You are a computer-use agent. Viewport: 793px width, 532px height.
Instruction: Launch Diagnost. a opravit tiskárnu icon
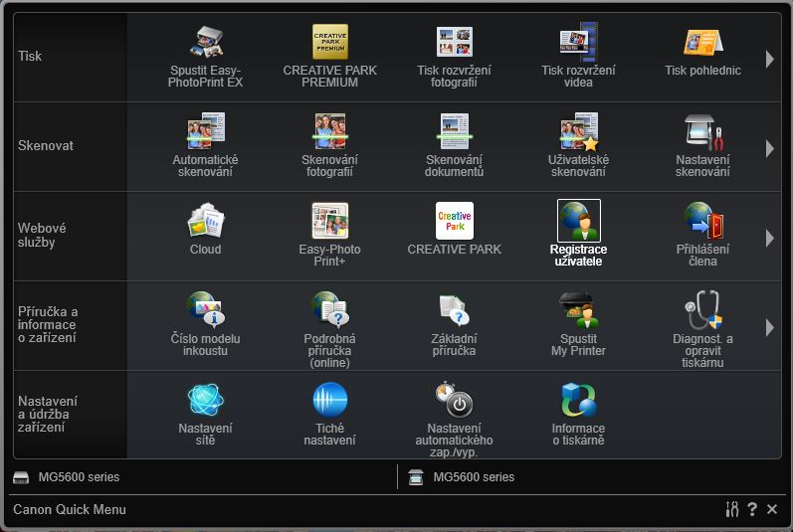703,309
